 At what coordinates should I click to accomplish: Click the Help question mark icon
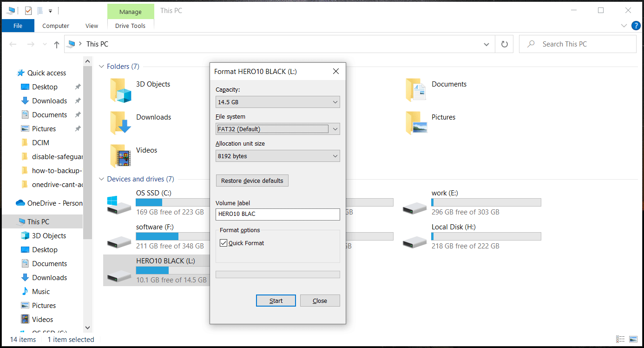coord(636,26)
